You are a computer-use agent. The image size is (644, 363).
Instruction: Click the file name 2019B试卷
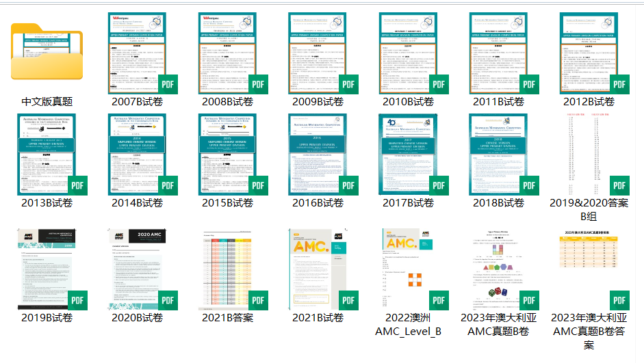click(x=47, y=318)
